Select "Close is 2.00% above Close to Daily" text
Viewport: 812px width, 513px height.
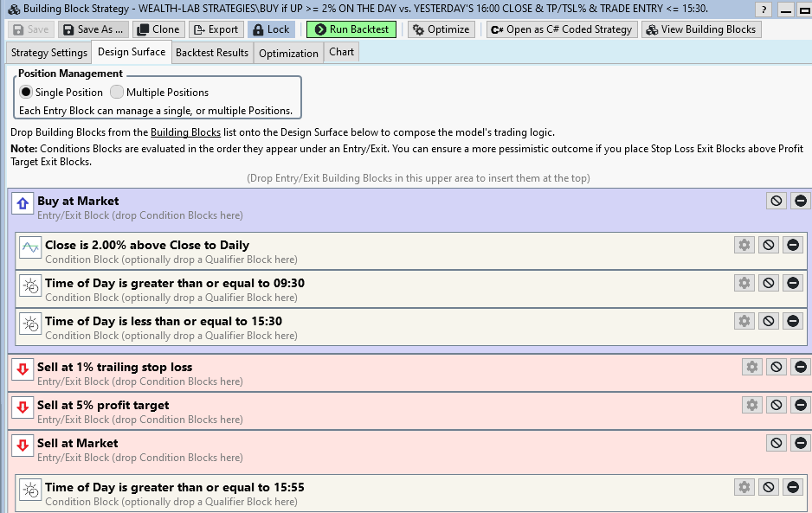[147, 245]
